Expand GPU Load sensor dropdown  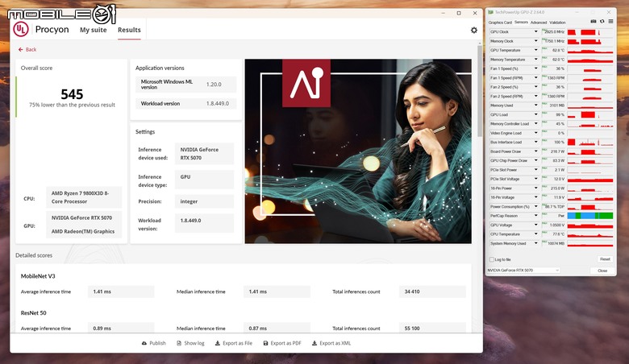pyautogui.click(x=535, y=114)
